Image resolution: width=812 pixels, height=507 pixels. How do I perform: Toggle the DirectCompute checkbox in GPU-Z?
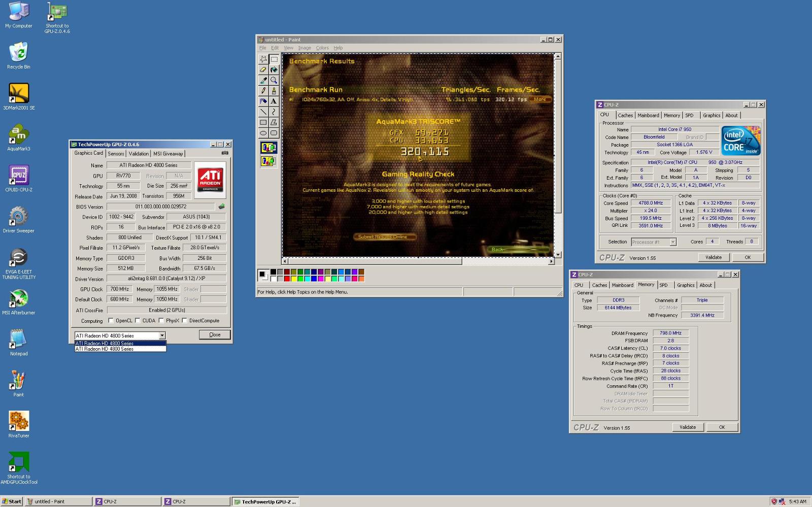pos(185,321)
